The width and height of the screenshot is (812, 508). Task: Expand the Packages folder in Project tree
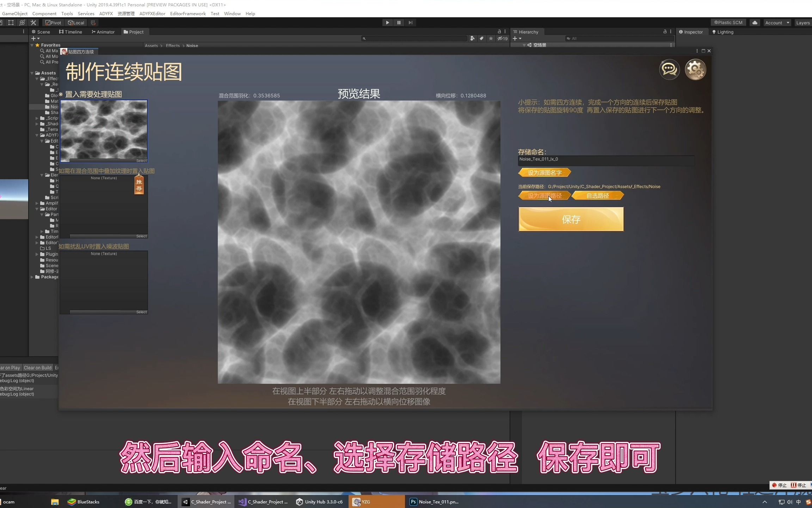(32, 277)
